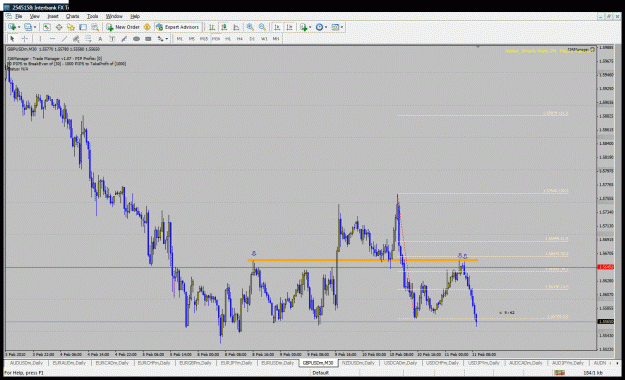
Task: Expand the Profiles dropdown arrow
Action: (35, 27)
